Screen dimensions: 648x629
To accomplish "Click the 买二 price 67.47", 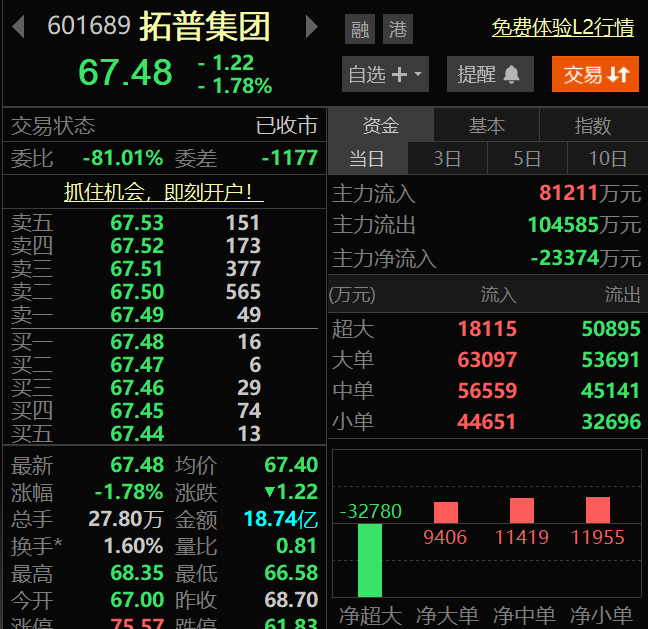I will (137, 365).
